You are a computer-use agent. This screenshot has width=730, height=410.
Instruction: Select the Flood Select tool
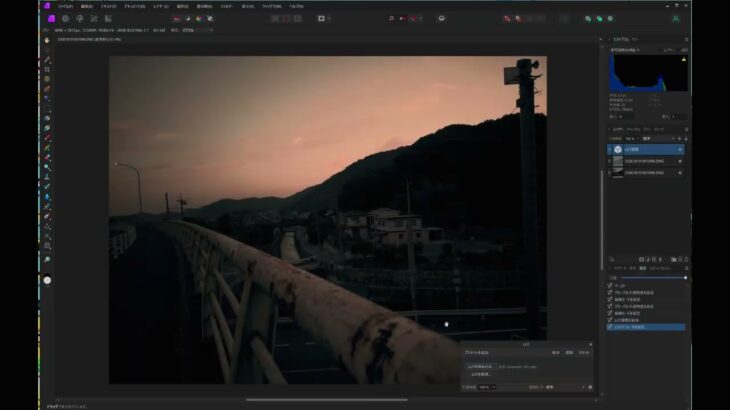click(x=47, y=99)
